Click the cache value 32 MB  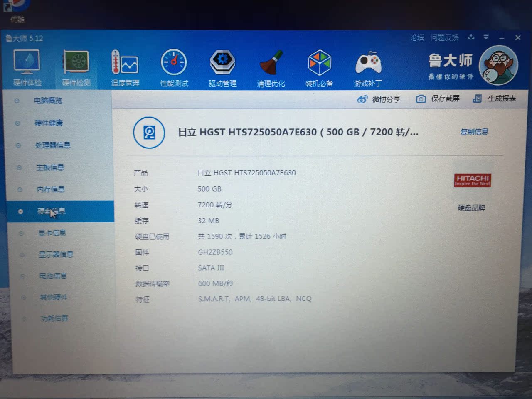pyautogui.click(x=208, y=221)
